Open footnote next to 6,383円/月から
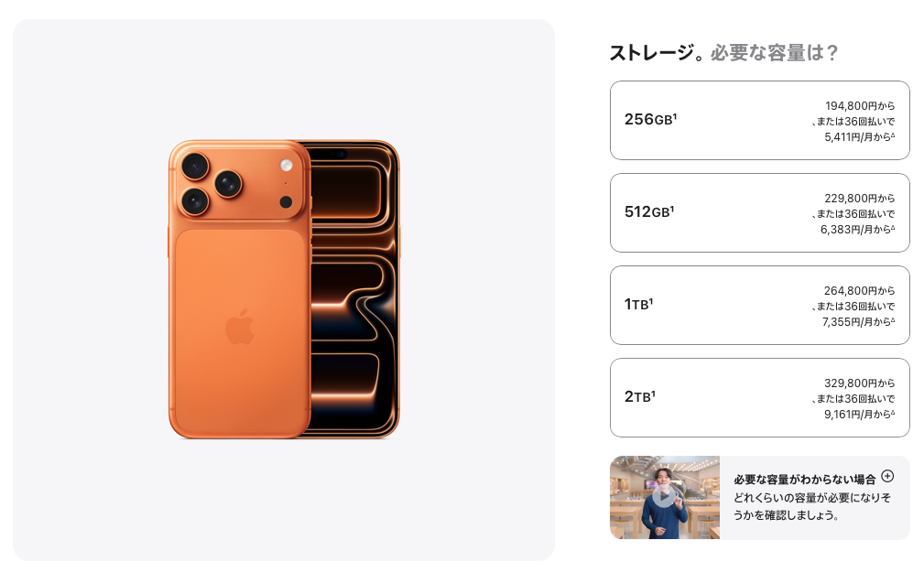924x583 pixels. [893, 227]
